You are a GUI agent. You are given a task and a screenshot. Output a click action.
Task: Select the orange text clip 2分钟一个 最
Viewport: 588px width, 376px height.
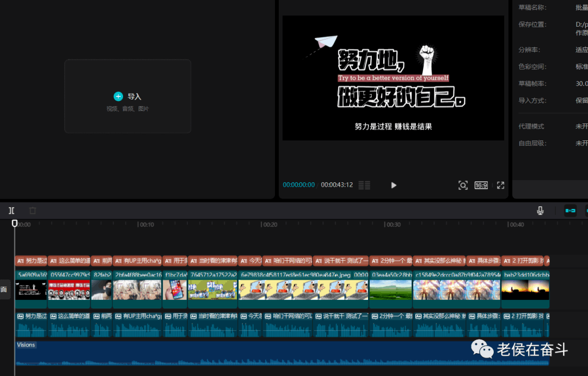(x=391, y=261)
